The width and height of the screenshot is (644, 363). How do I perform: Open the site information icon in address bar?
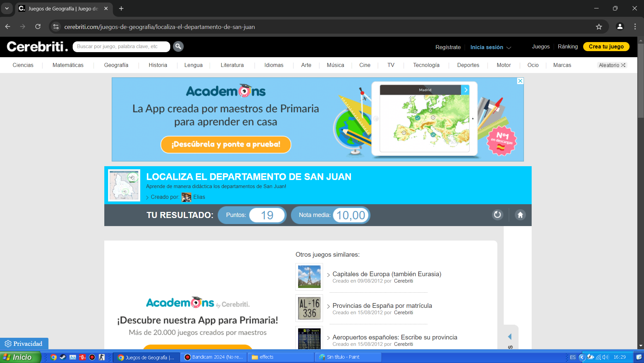[x=56, y=27]
